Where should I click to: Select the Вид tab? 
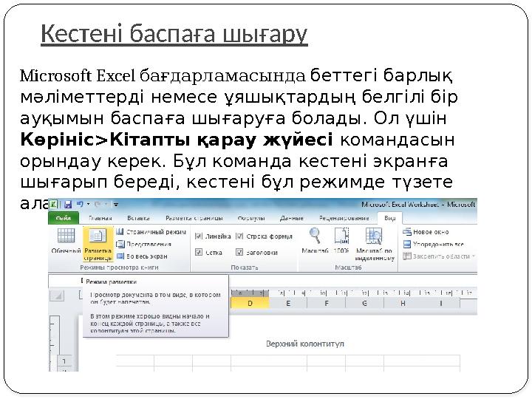[x=390, y=218]
